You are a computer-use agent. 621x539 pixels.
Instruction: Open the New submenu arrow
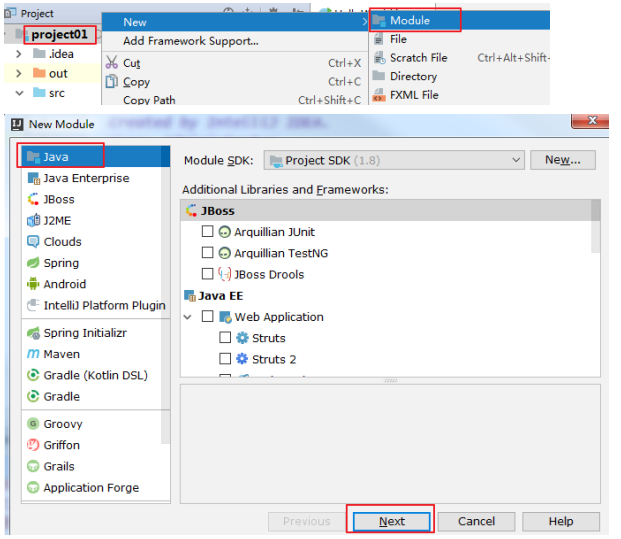[x=365, y=22]
